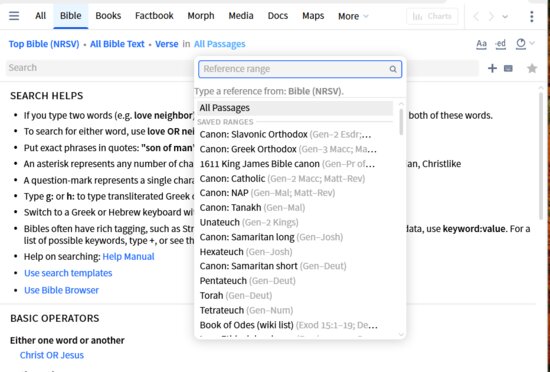Open the search scope circle icon dropdown

[525, 44]
